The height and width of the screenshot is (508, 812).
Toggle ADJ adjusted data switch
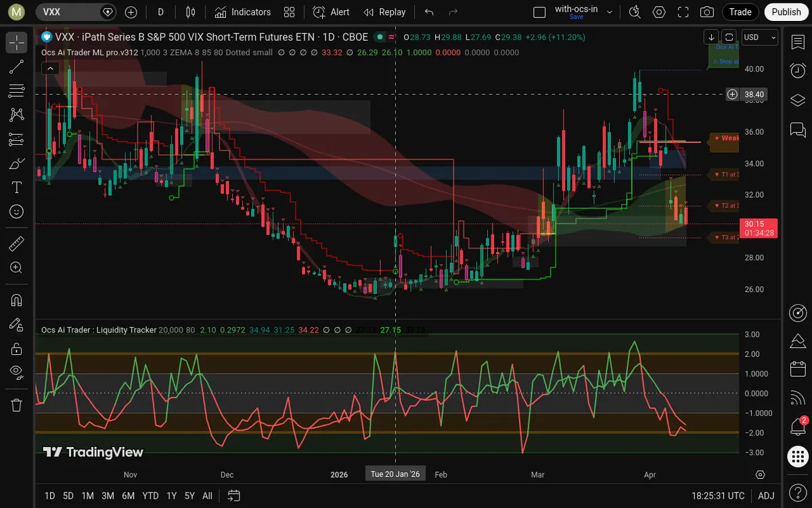(x=765, y=496)
